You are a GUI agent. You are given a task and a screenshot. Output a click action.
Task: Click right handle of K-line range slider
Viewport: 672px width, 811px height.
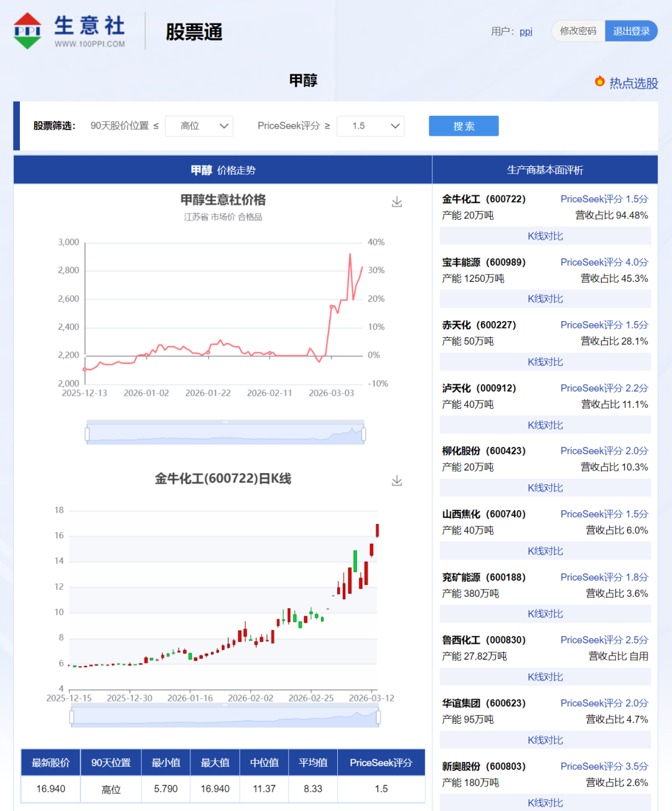click(378, 717)
